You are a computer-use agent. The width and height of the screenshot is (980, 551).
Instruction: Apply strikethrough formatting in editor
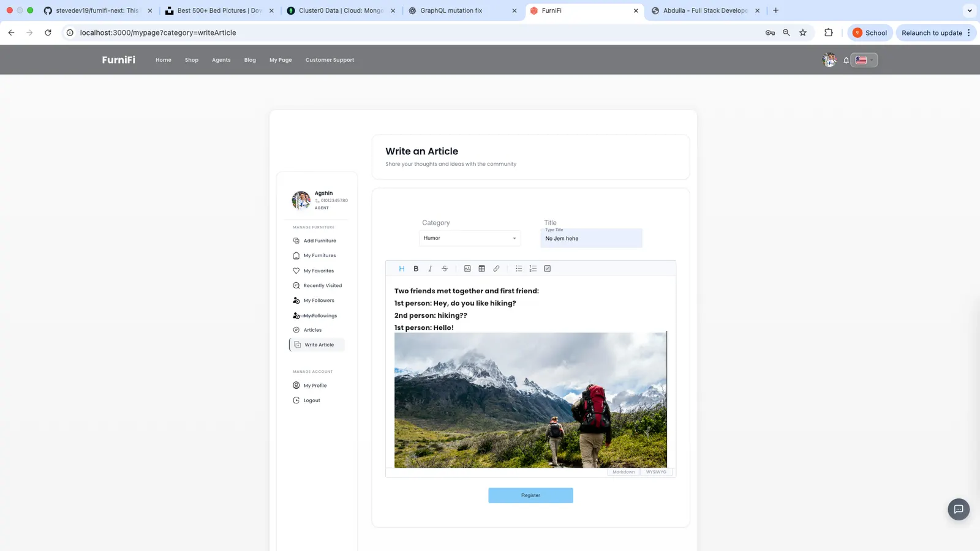445,269
